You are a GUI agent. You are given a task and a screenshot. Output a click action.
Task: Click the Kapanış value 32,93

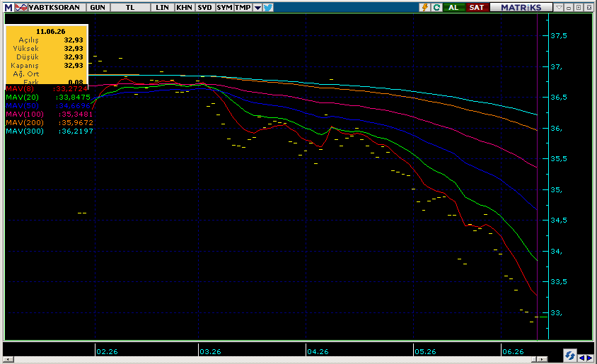pyautogui.click(x=74, y=66)
